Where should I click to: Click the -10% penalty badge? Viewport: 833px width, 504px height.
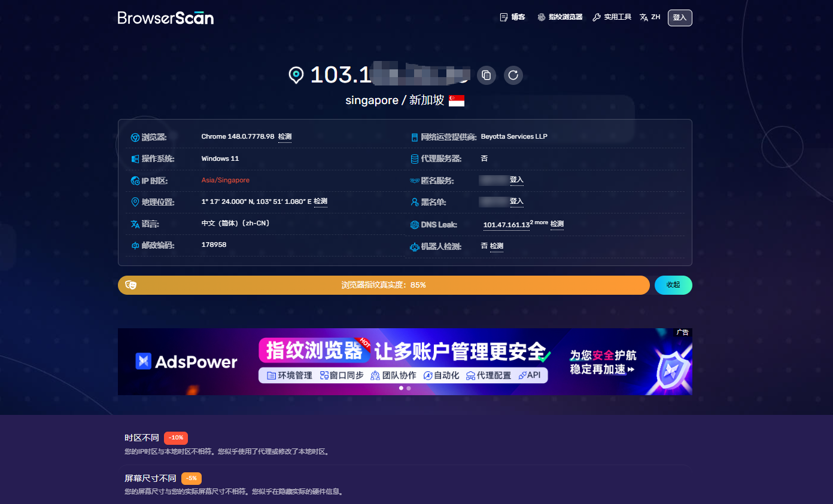[176, 438]
